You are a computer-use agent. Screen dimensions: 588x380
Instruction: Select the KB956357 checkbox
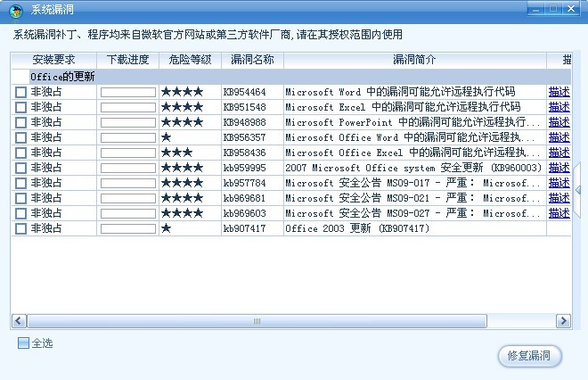[x=20, y=137]
